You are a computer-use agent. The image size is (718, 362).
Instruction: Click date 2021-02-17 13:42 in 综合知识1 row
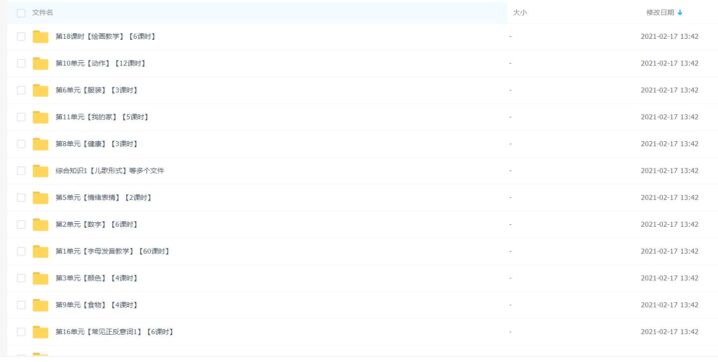669,171
